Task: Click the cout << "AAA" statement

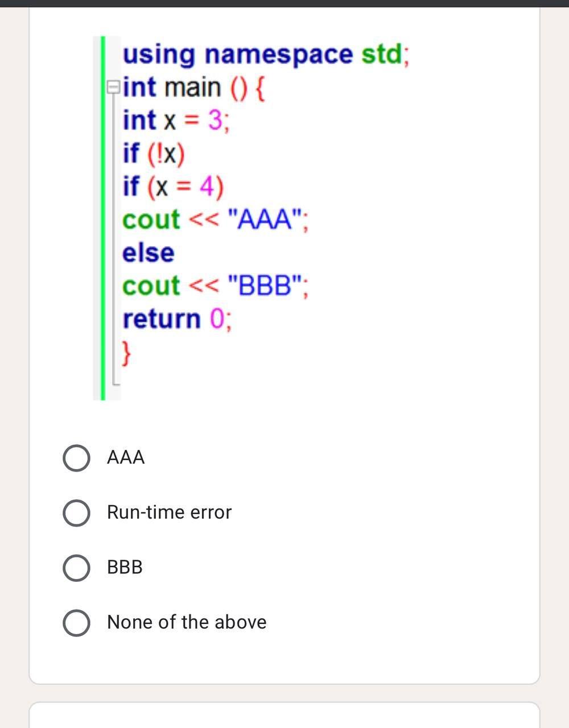Action: (x=215, y=220)
